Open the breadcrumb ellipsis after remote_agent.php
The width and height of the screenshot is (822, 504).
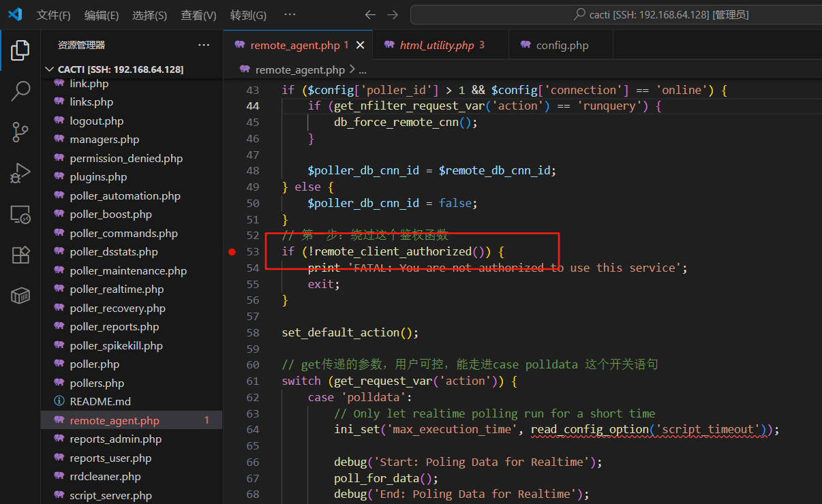[363, 69]
